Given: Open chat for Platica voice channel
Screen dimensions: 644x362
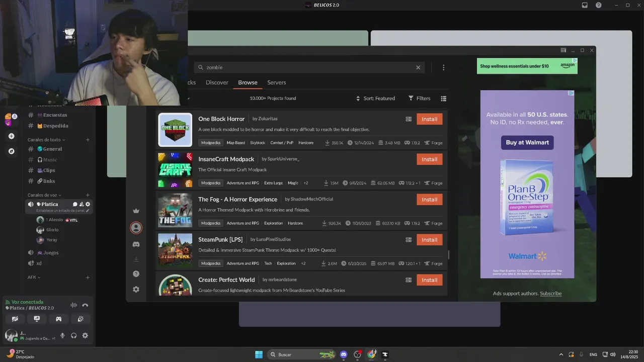Looking at the screenshot, I should (x=75, y=204).
